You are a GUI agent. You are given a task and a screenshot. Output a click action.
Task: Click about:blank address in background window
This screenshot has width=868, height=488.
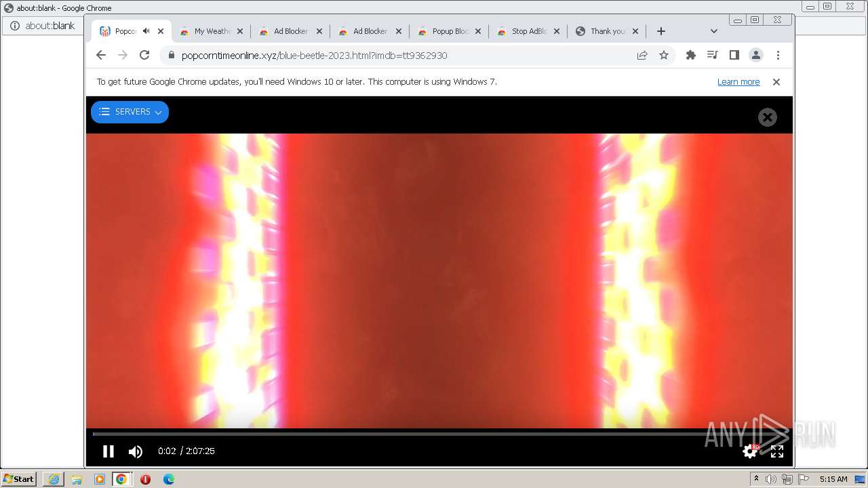click(50, 26)
